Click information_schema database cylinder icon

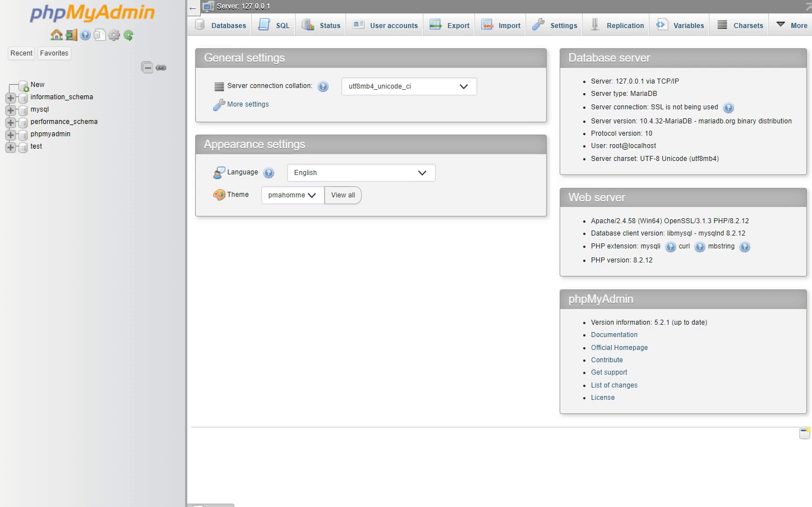(23, 98)
